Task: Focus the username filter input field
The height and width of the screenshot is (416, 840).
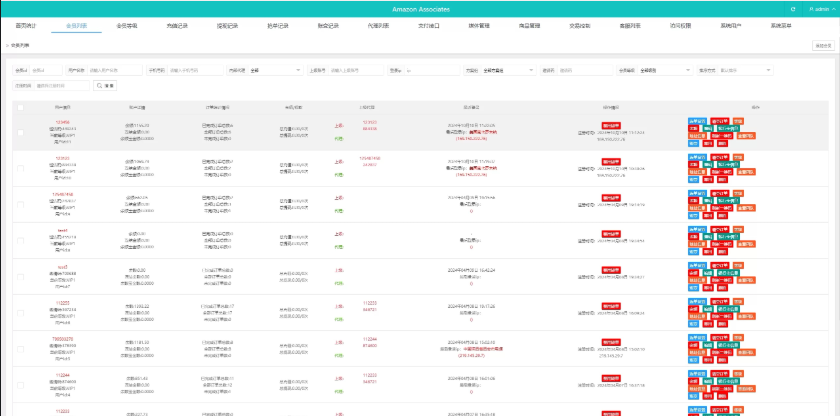Action: coord(115,70)
